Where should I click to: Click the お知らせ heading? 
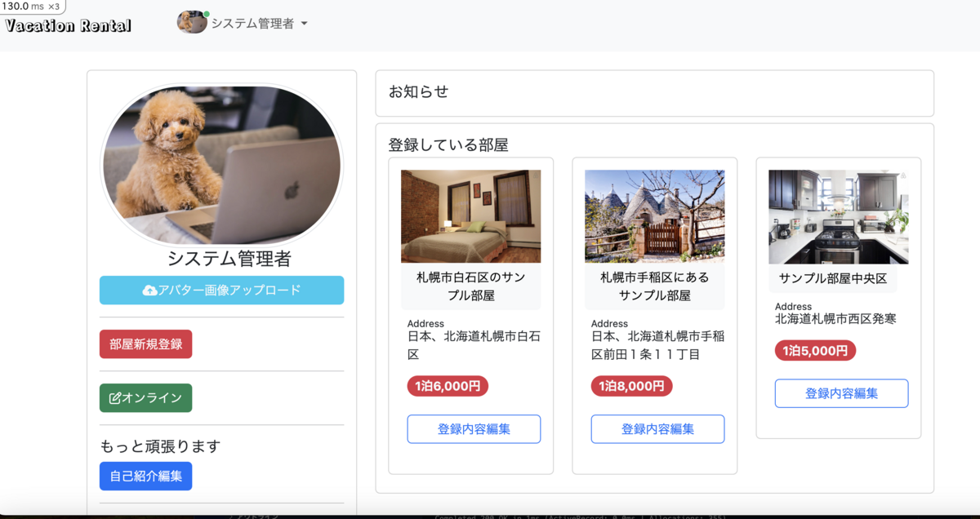tap(419, 91)
